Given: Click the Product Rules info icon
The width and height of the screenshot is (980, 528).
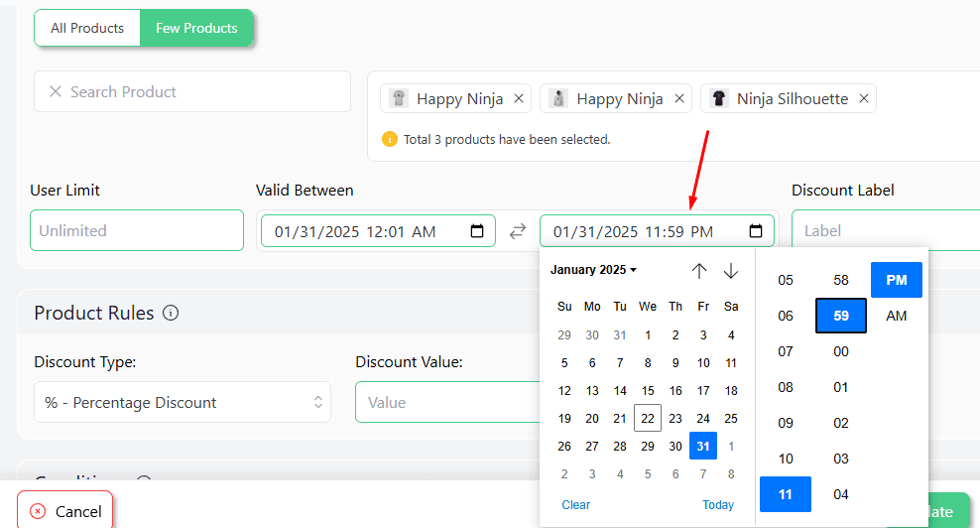Looking at the screenshot, I should click(171, 314).
